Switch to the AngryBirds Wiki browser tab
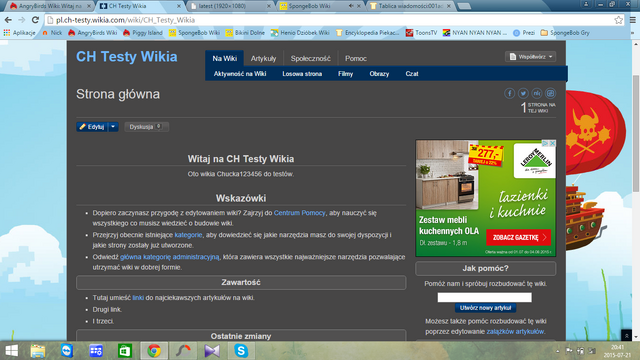Image resolution: width=640 pixels, height=360 pixels. [x=50, y=6]
